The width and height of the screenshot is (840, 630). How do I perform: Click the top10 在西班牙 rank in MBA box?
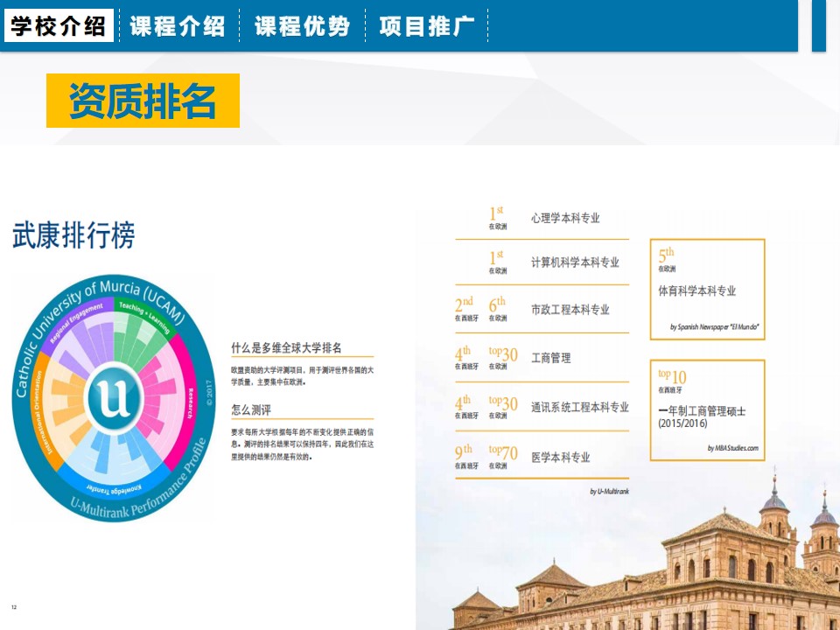(x=672, y=381)
